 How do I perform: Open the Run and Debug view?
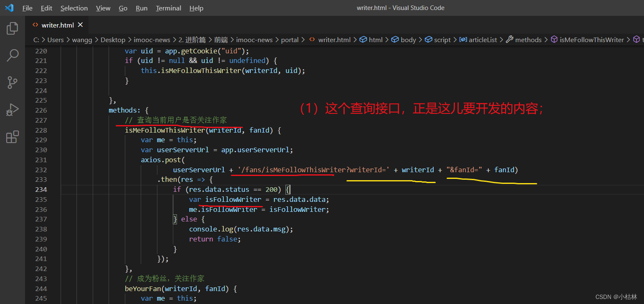(13, 110)
